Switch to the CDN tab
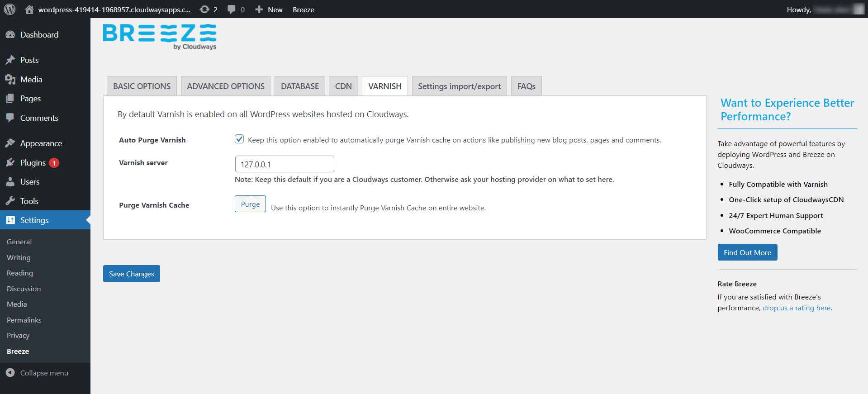The image size is (868, 394). [343, 86]
